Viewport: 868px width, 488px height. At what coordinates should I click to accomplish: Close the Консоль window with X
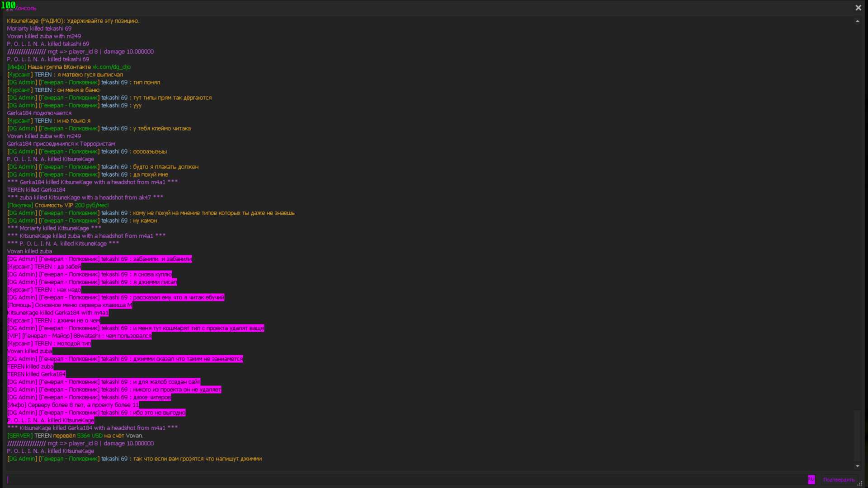858,8
